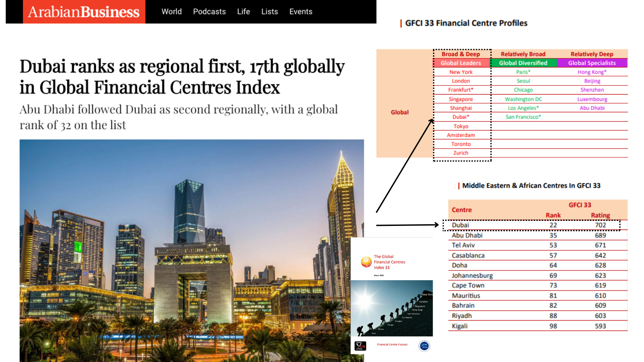Click the red 'Global Leaders' header cell
Screen dimensions: 644x362
pos(462,63)
